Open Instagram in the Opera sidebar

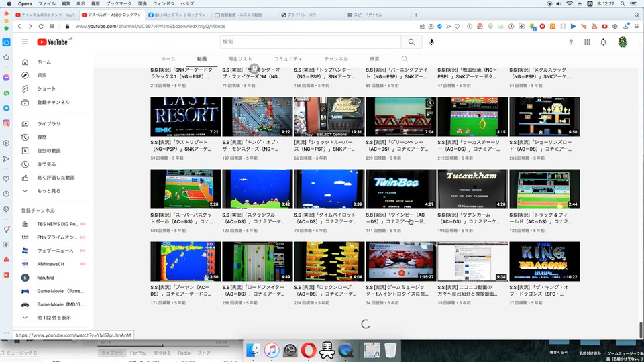(x=6, y=123)
